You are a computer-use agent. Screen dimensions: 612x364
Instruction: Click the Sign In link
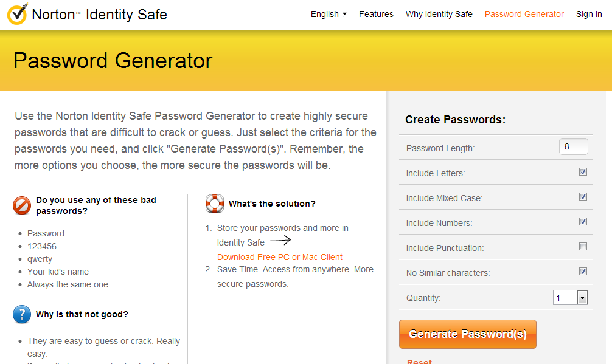tap(589, 14)
